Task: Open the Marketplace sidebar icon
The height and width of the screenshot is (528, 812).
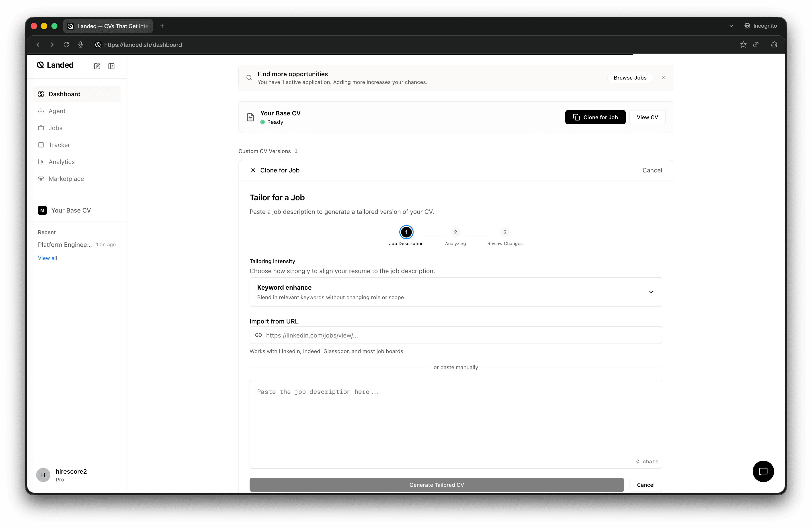Action: [41, 178]
